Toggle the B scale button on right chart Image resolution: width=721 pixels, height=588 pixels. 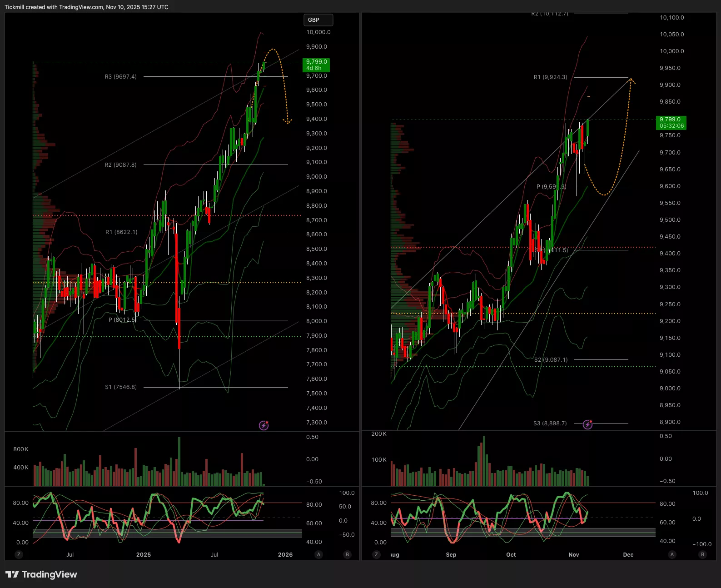point(702,554)
